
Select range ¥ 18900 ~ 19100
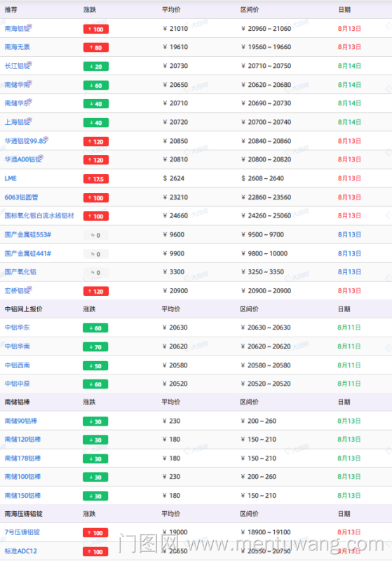[266, 532]
